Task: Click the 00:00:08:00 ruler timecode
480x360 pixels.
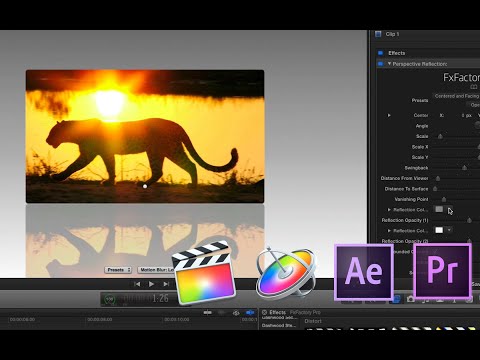Action: 100,319
